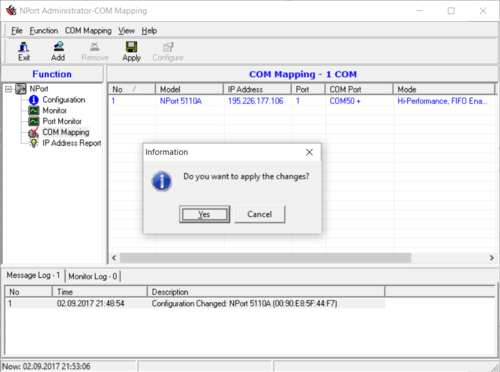Click the COM Port column header
500x372 pixels.
[359, 89]
